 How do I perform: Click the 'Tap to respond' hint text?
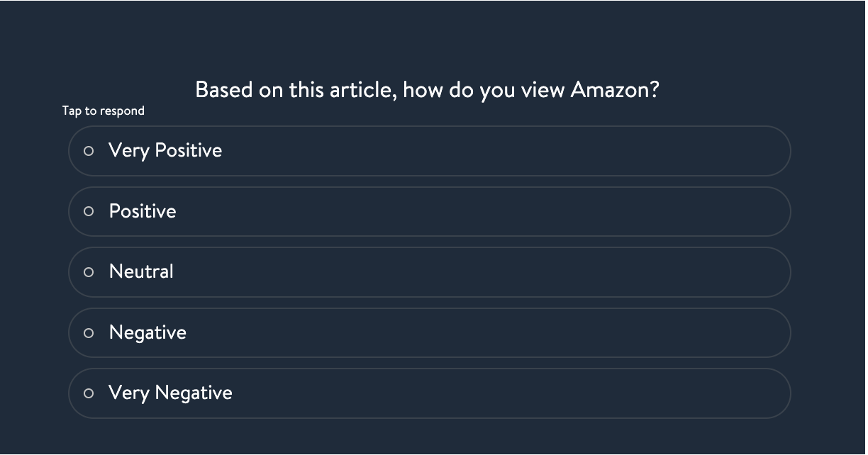(104, 111)
